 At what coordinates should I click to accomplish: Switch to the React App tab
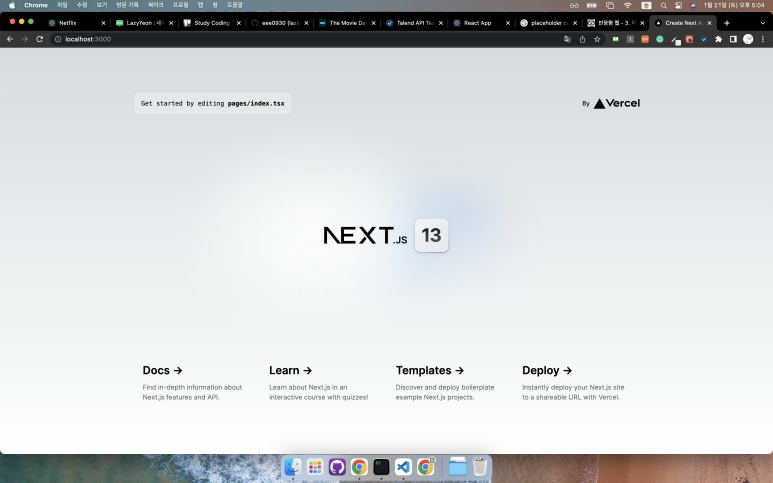[482, 23]
